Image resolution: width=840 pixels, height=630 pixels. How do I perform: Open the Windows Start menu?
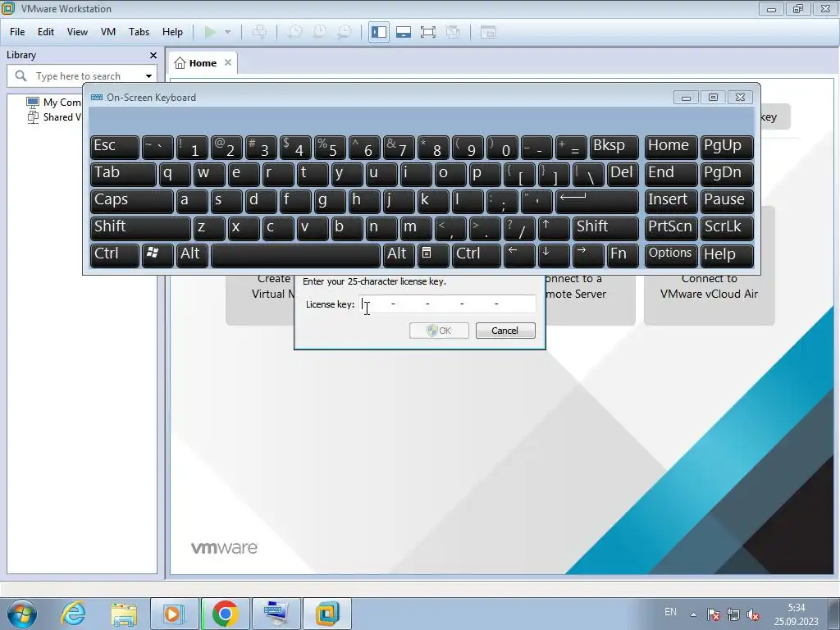pyautogui.click(x=22, y=614)
